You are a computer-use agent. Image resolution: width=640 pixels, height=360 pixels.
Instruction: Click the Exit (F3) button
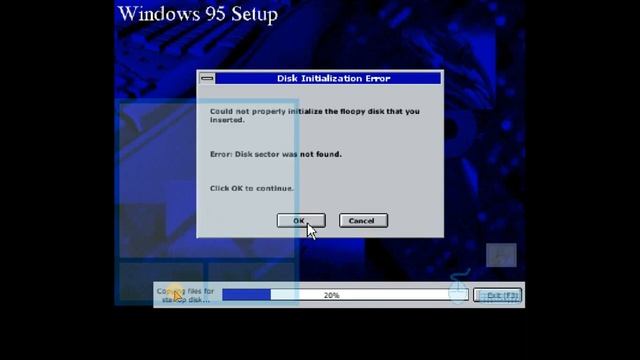coord(498,295)
